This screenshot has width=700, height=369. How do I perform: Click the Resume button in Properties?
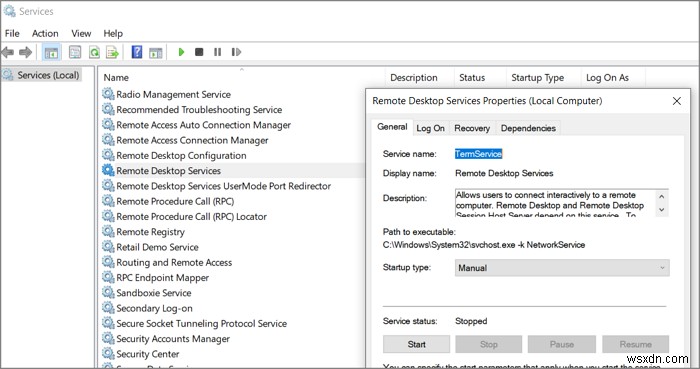[635, 344]
